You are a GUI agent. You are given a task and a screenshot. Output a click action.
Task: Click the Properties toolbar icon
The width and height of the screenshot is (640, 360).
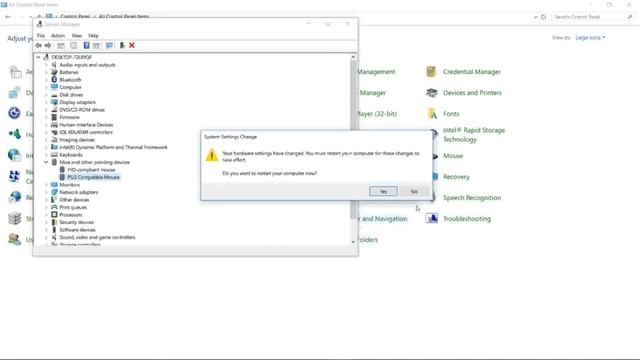73,45
